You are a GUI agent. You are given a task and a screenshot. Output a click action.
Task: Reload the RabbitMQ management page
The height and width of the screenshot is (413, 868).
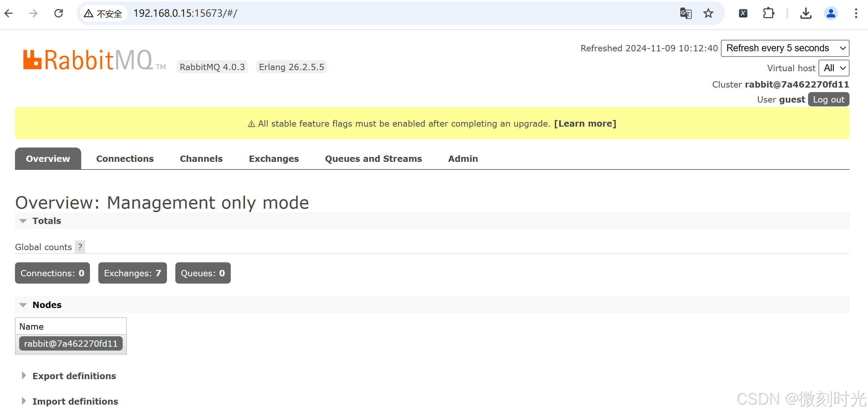tap(59, 13)
